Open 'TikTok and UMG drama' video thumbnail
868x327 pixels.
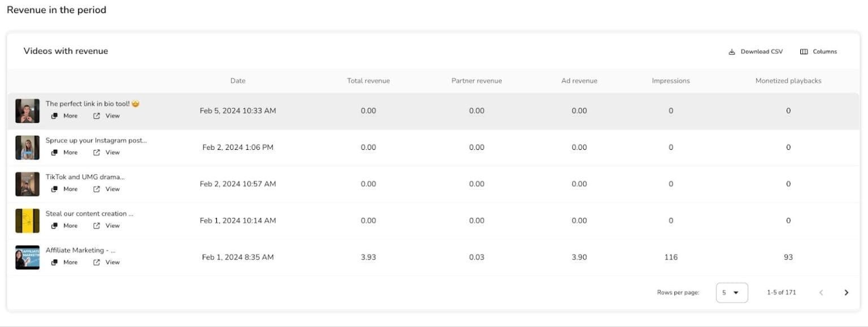[27, 184]
